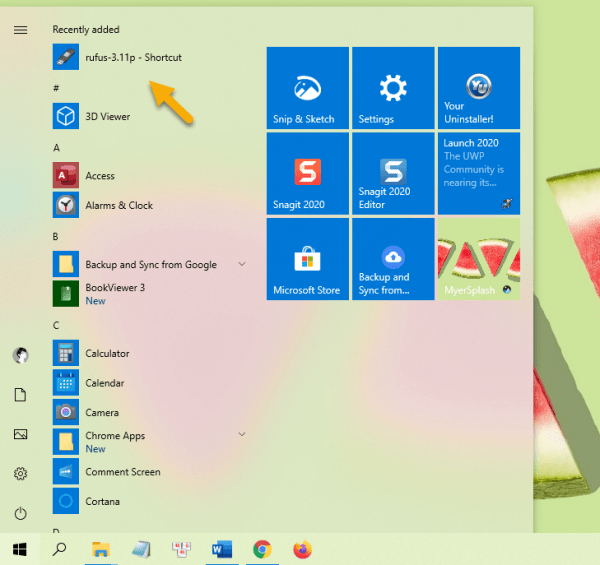The height and width of the screenshot is (565, 600).
Task: Select the Comment Screen label
Action: [123, 472]
